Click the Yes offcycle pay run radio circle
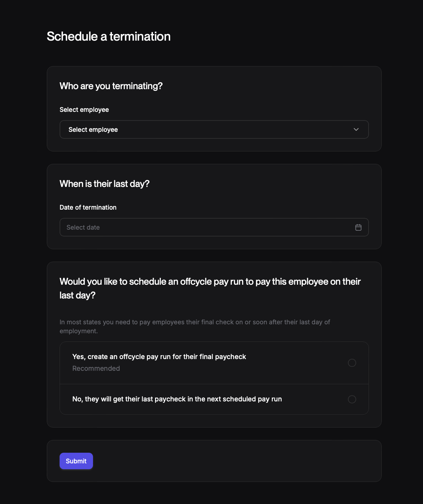This screenshot has height=504, width=423. pos(352,363)
